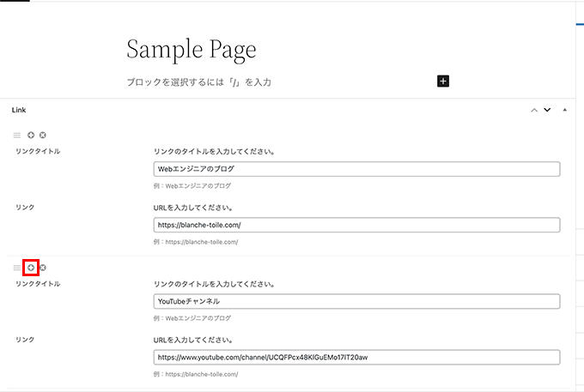Move Link meta box down
Screen dimensions: 584x392
[x=547, y=110]
